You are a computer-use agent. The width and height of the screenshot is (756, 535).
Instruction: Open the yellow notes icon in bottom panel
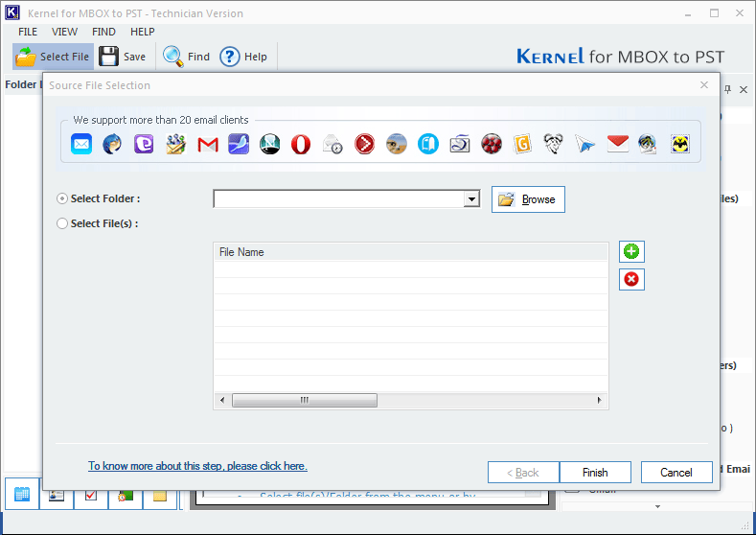click(x=160, y=496)
